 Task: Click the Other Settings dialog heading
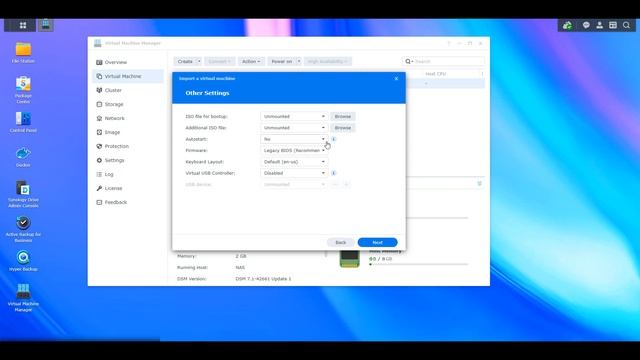(x=207, y=93)
